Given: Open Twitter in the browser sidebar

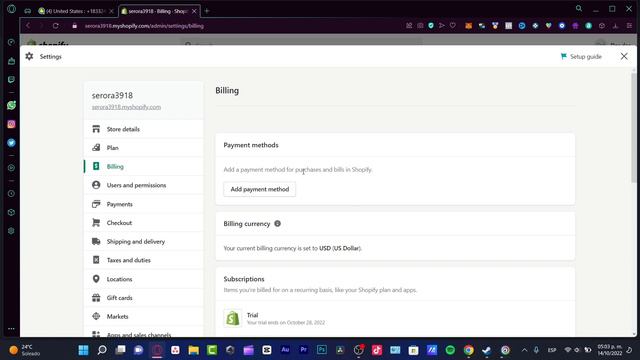Looking at the screenshot, I should (11, 143).
